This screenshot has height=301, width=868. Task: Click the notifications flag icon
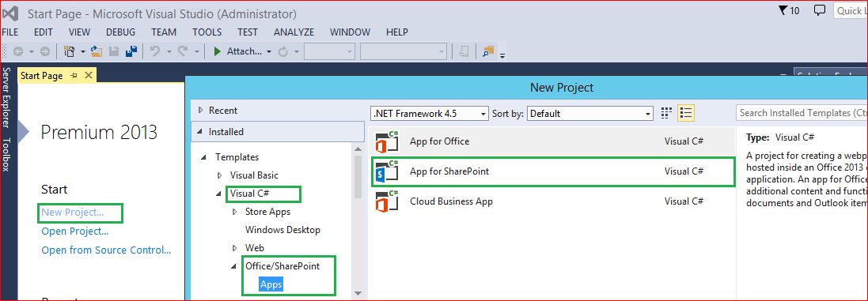tap(783, 10)
